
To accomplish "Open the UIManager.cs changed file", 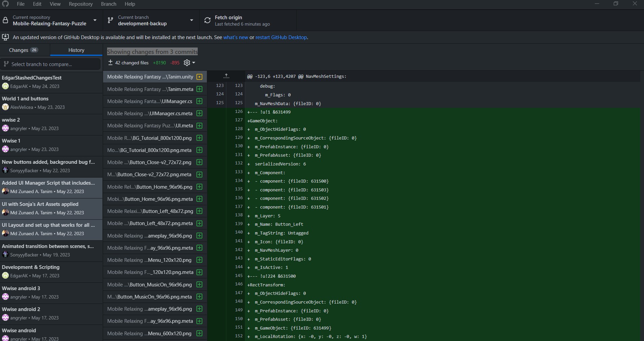I will (155, 101).
